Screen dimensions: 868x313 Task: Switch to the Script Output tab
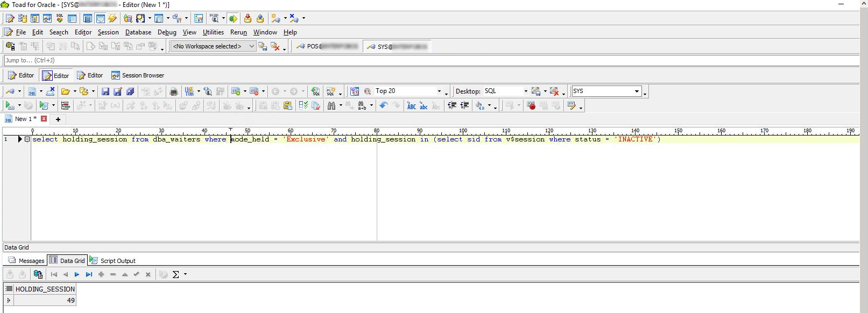pyautogui.click(x=112, y=261)
